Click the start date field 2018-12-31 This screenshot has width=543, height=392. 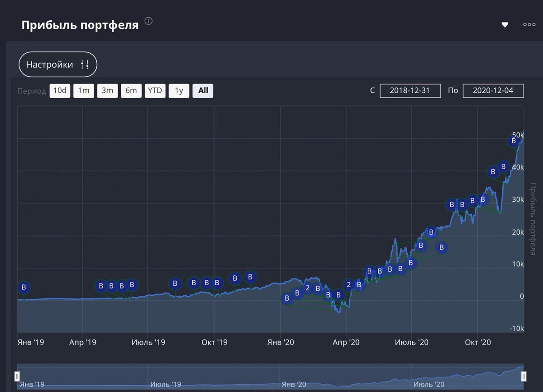pyautogui.click(x=410, y=91)
